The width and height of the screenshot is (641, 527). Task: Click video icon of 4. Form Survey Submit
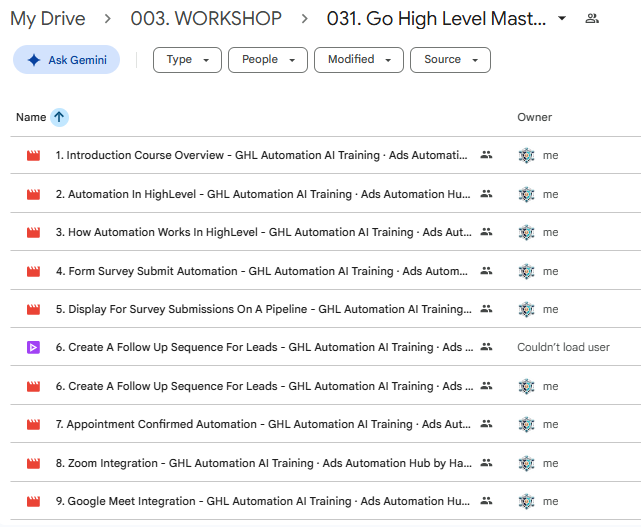34,271
